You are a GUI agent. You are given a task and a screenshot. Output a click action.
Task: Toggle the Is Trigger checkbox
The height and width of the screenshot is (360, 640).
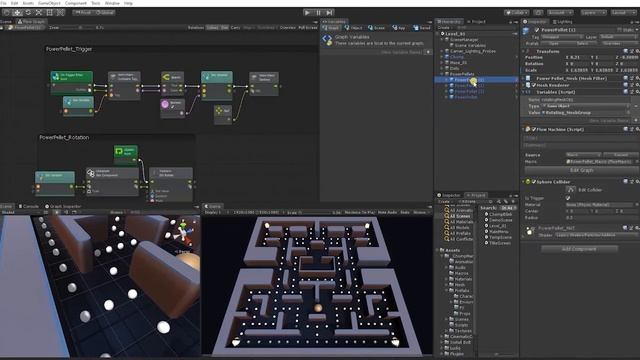568,198
